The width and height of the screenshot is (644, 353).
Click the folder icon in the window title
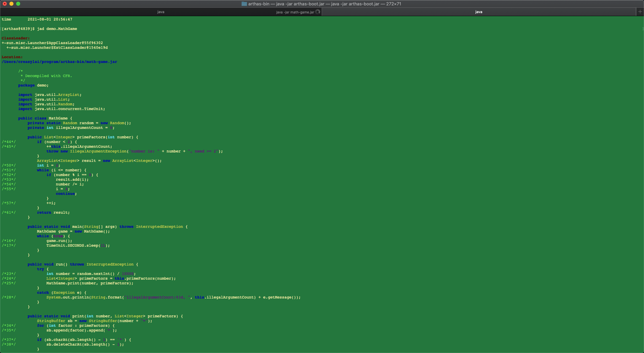coord(244,4)
